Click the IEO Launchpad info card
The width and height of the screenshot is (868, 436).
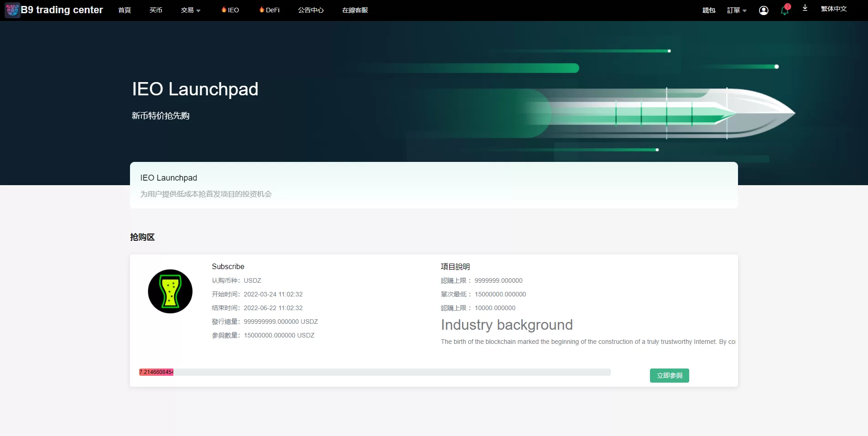(433, 185)
